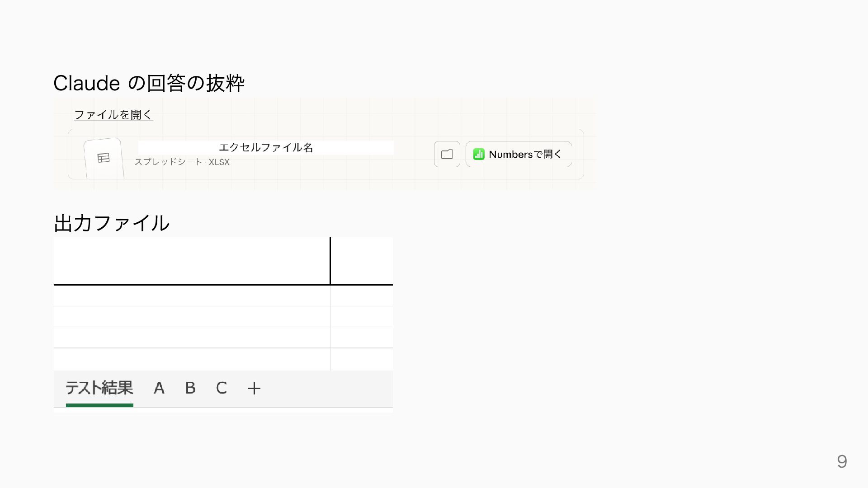This screenshot has width=868, height=488.
Task: Click the slide page number 9
Action: tap(841, 461)
